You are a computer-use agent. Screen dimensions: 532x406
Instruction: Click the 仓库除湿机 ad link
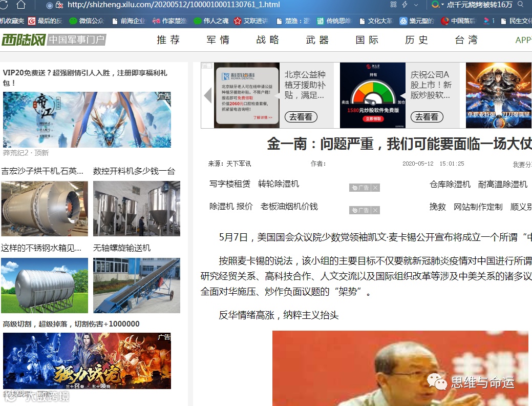[450, 185]
